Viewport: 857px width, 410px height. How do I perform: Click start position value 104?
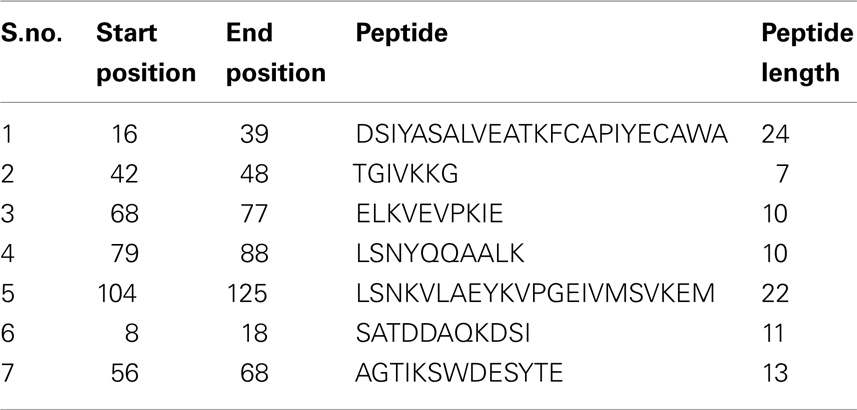point(117,294)
